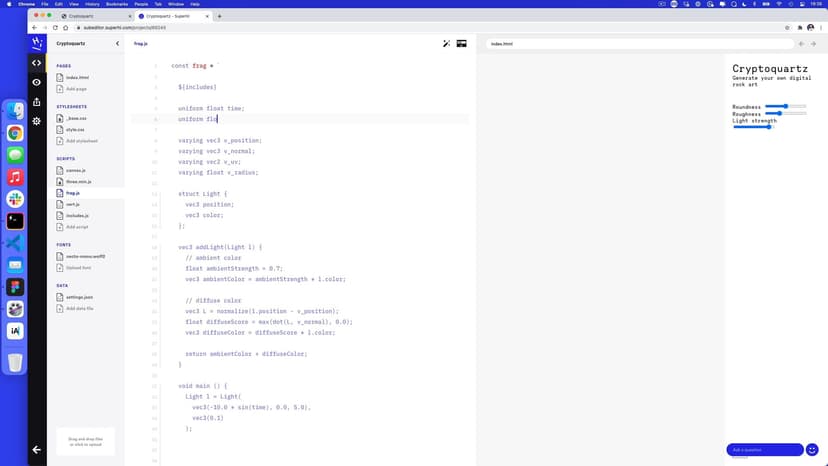Click Add page in Pages section

[x=76, y=89]
